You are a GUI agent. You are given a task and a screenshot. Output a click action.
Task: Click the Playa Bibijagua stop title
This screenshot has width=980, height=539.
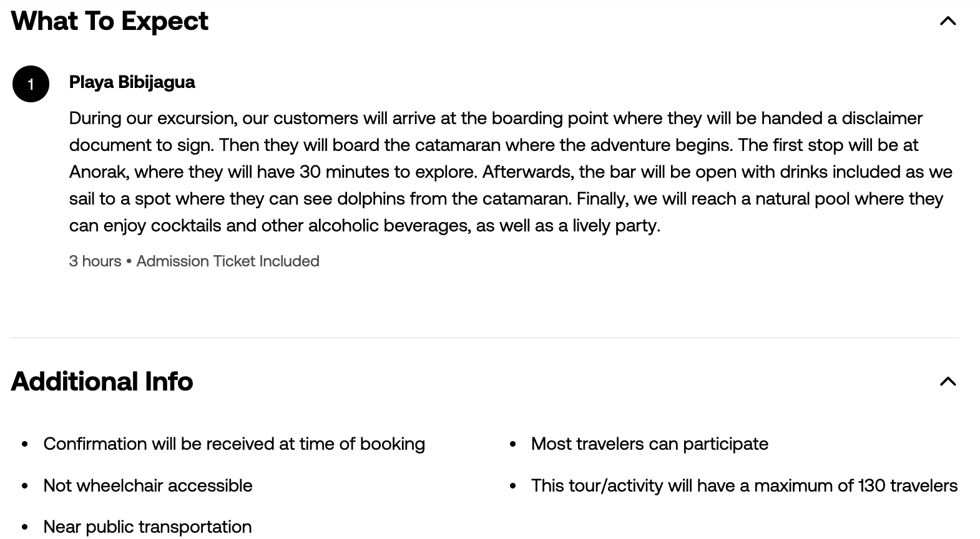(132, 82)
